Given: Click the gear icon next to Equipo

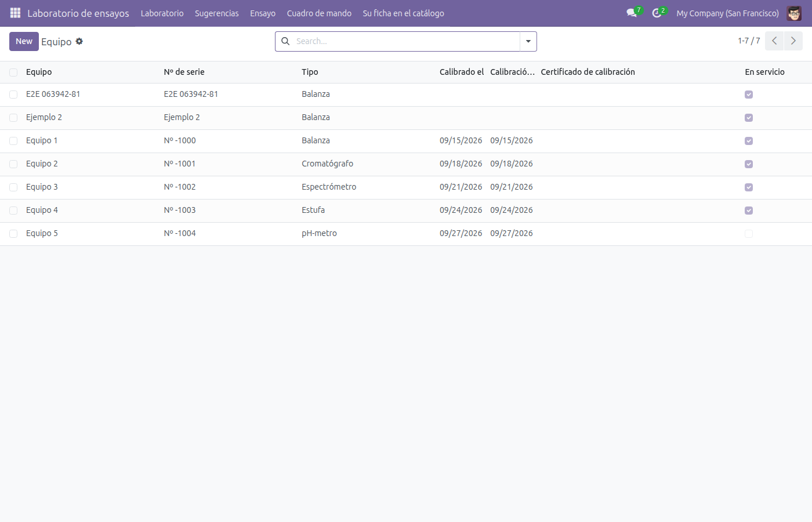Looking at the screenshot, I should 79,41.
